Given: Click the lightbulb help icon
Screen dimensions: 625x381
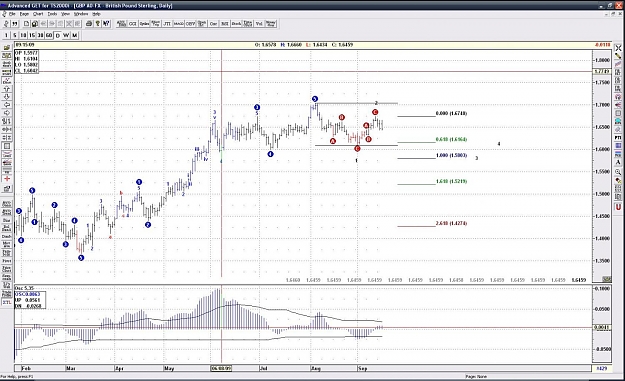Looking at the screenshot, I should tap(98, 24).
